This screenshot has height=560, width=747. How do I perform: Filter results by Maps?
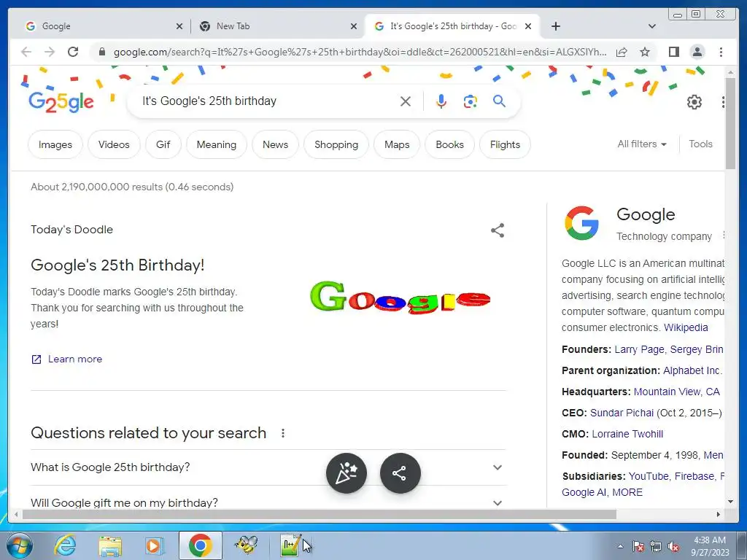tap(397, 144)
